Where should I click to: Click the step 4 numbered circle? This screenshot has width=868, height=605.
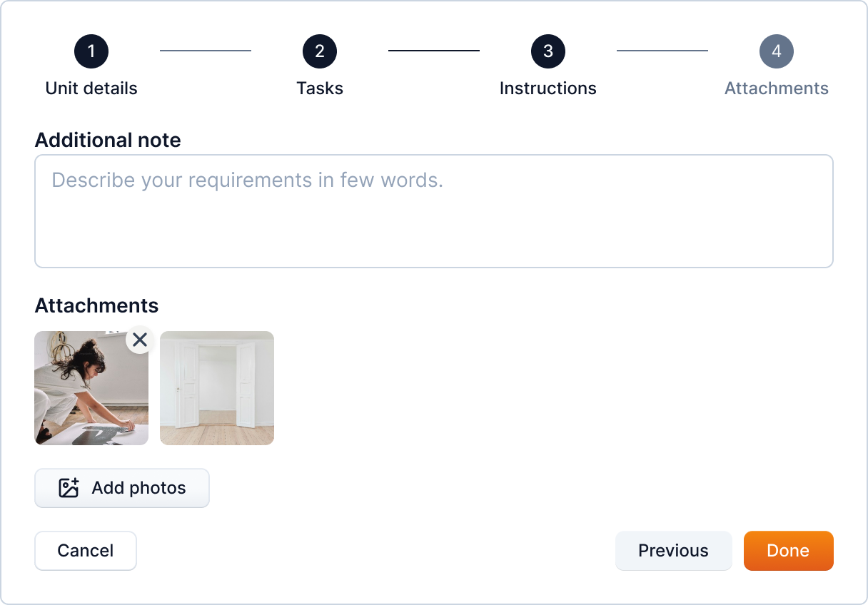tap(777, 51)
